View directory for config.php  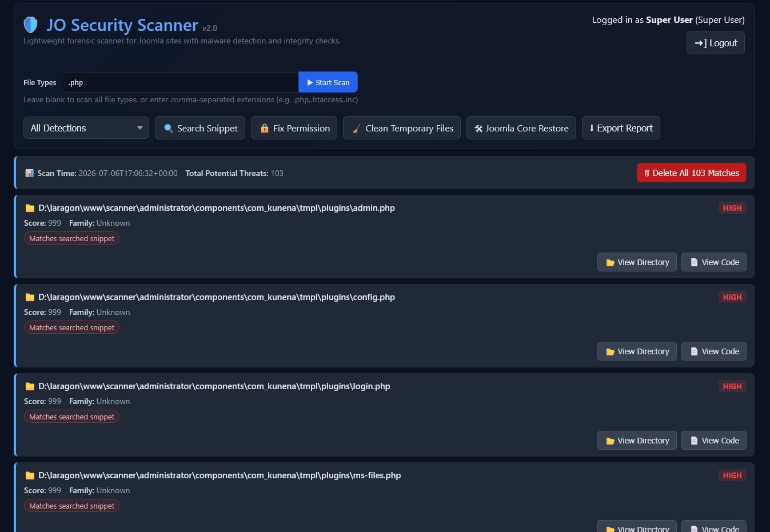click(x=637, y=351)
